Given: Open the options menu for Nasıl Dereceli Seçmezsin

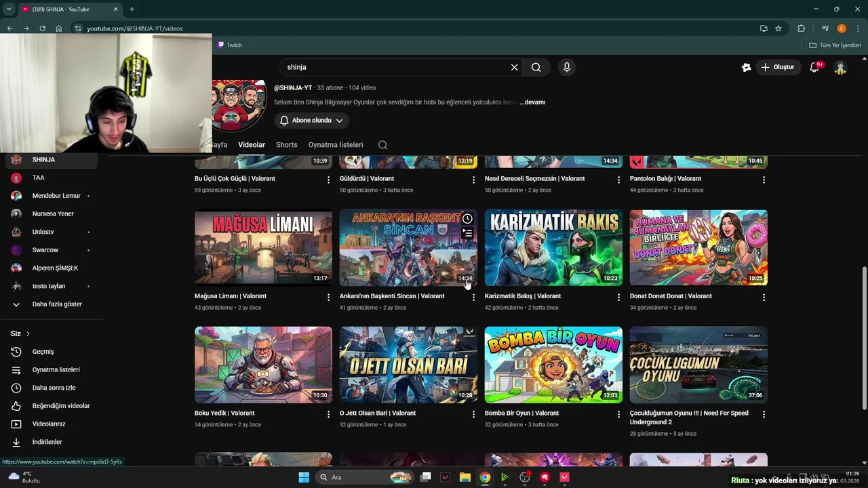Looking at the screenshot, I should click(618, 180).
